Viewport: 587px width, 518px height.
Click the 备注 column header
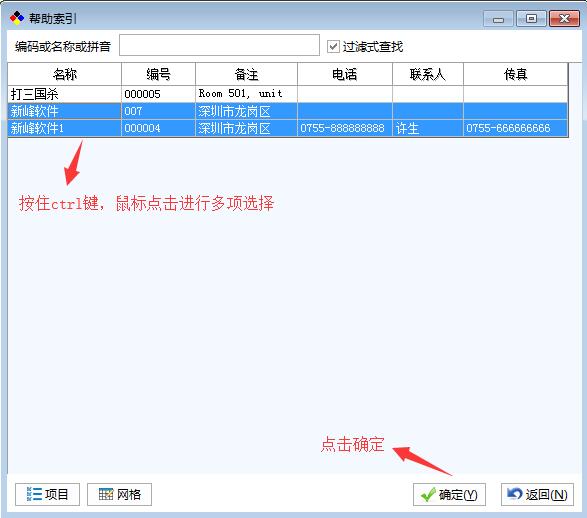(x=246, y=74)
